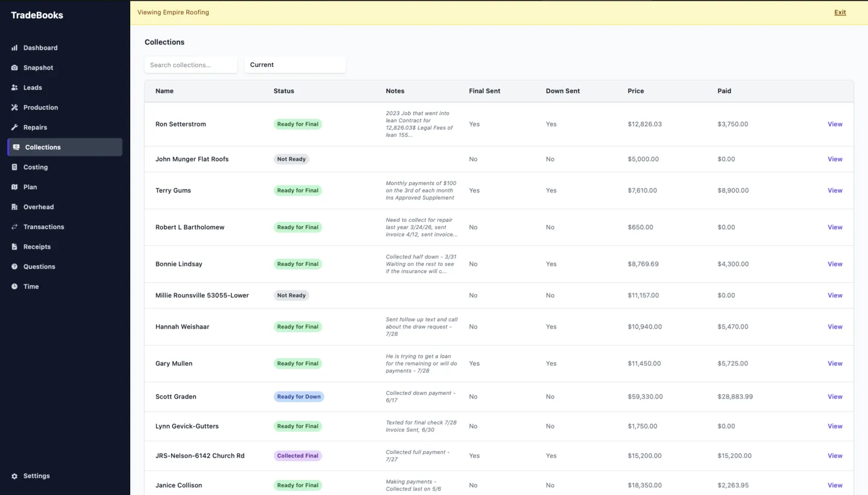Click Ready for Down badge on Scott Graden
The width and height of the screenshot is (868, 495).
click(x=299, y=397)
